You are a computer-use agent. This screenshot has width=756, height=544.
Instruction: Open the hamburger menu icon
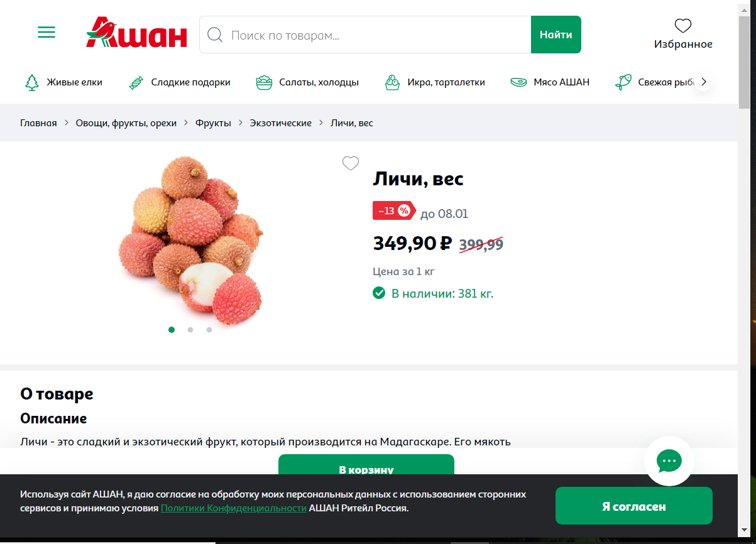[47, 32]
